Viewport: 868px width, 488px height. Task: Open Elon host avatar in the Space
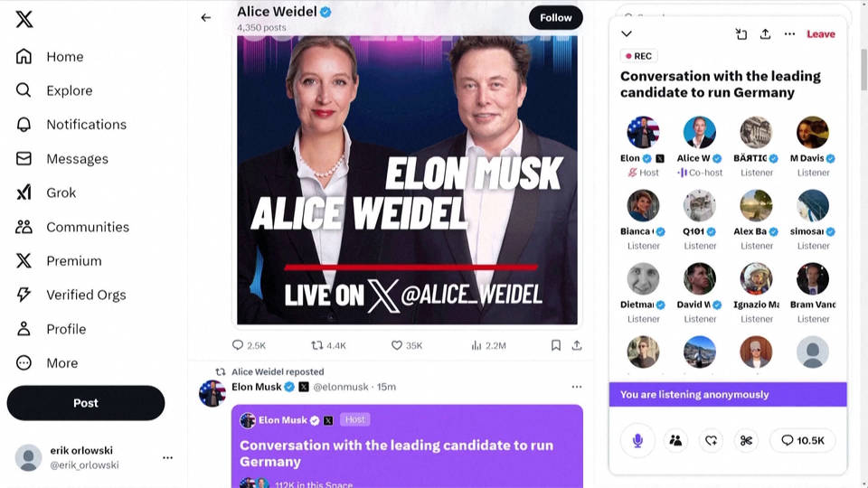(x=643, y=132)
